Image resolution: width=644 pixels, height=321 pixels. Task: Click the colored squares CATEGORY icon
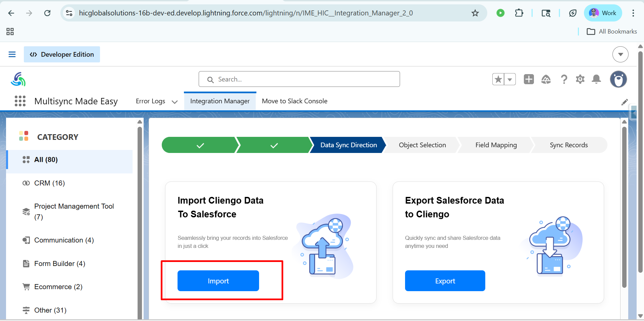24,136
